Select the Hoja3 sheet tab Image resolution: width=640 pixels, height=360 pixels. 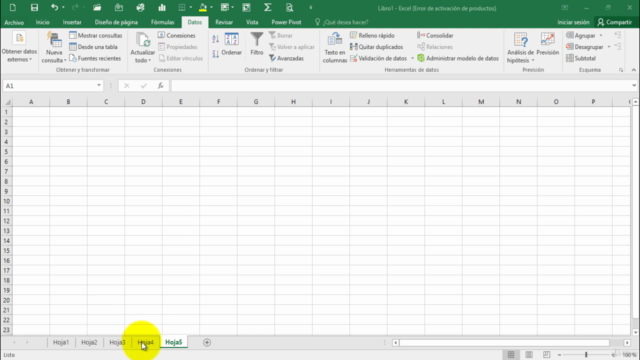pyautogui.click(x=117, y=342)
